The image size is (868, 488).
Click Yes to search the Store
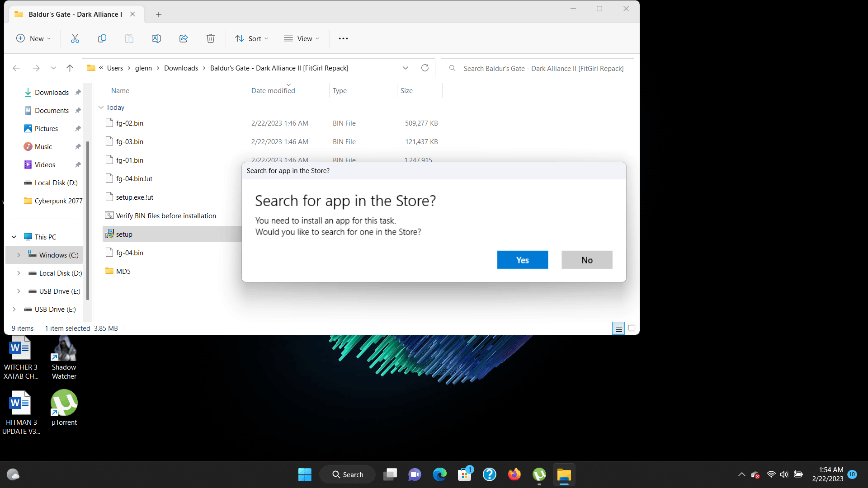pyautogui.click(x=523, y=260)
